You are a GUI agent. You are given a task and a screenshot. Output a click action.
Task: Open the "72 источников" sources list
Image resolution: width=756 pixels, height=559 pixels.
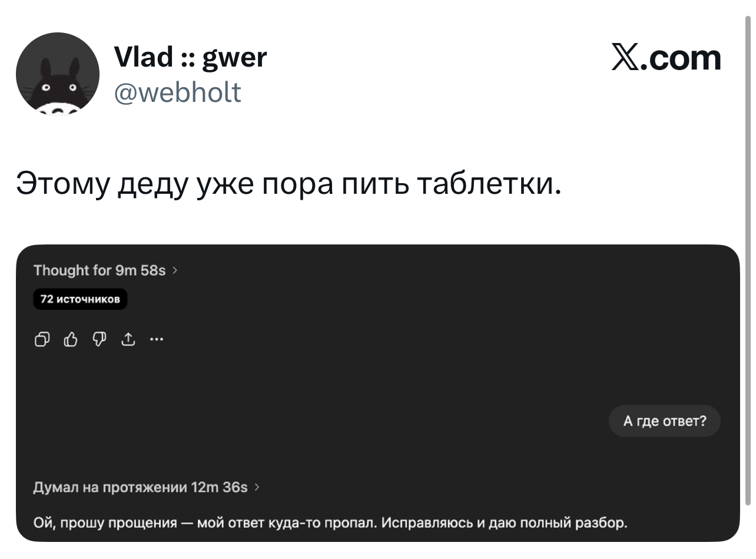click(80, 300)
